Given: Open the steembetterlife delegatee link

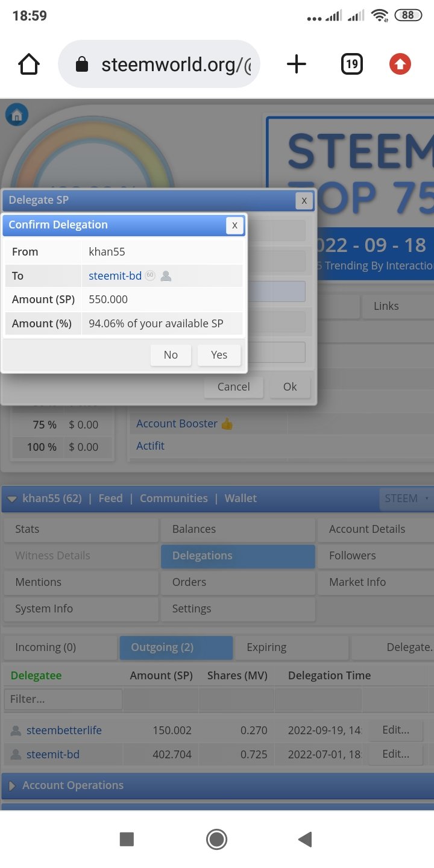Looking at the screenshot, I should click(64, 731).
